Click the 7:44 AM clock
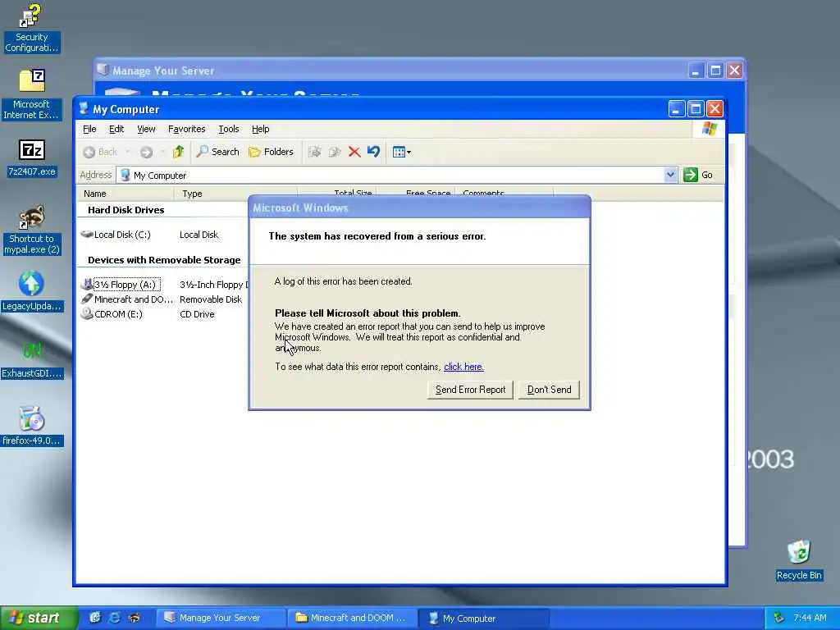This screenshot has width=840, height=630. coord(810,619)
